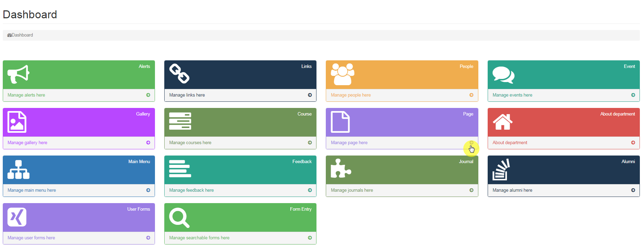Click the magnifier icon on Form Entry card
The image size is (644, 250).
point(179,218)
